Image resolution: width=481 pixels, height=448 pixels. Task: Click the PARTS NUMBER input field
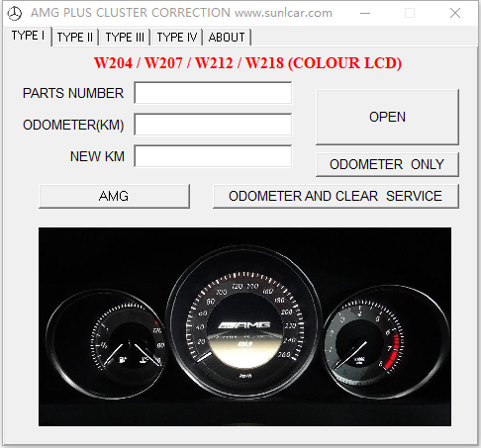click(213, 93)
